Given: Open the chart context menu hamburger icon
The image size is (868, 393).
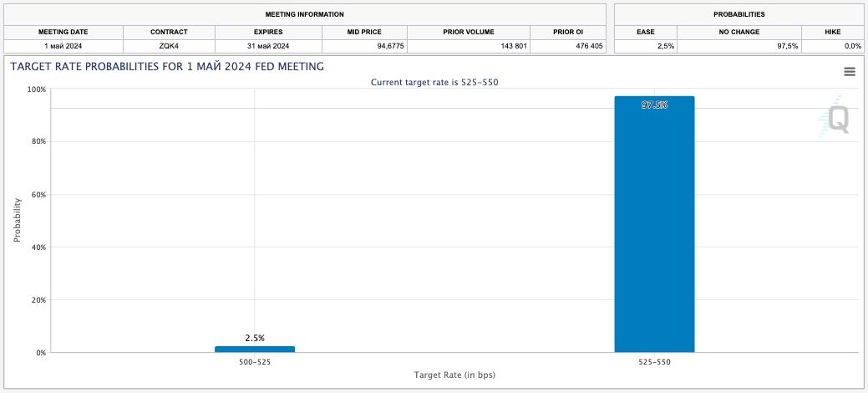Looking at the screenshot, I should tap(850, 72).
